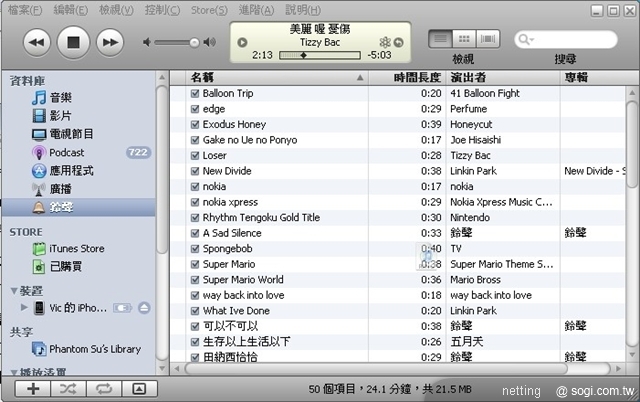Uncheck the Balloon Trip checkbox
The image size is (640, 402).
pos(195,93)
